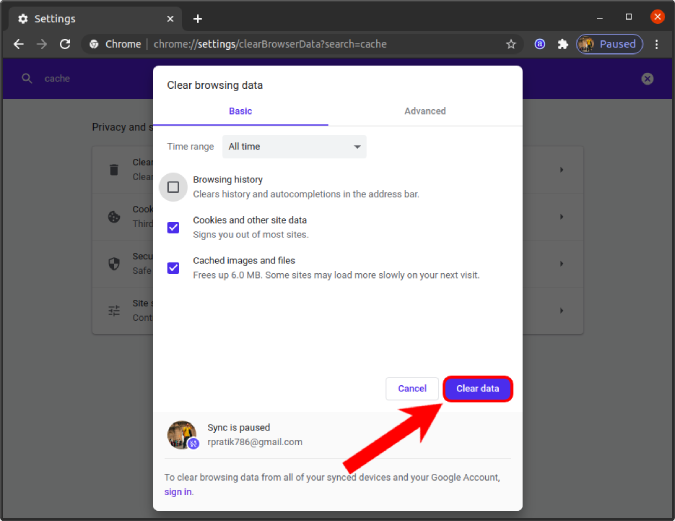Click the 'cache' search field

pos(57,78)
